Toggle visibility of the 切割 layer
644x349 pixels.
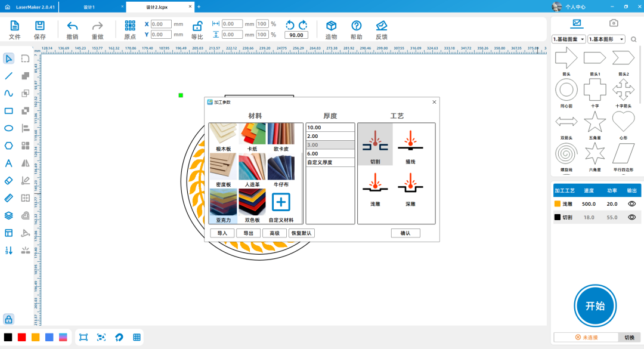click(631, 218)
